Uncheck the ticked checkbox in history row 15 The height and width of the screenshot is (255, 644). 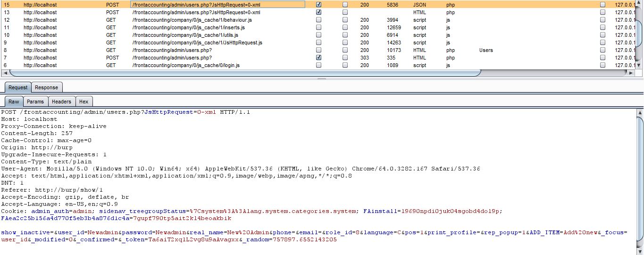click(x=318, y=5)
